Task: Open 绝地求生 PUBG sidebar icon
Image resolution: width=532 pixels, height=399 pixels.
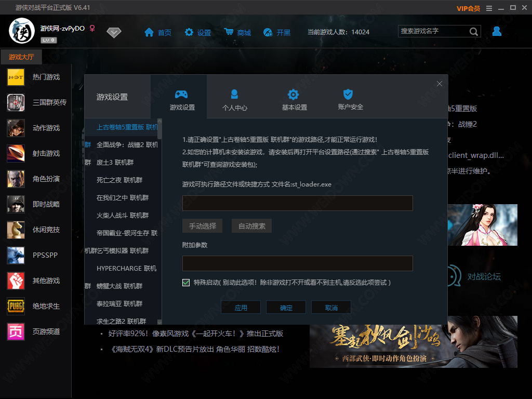Action: pos(16,307)
